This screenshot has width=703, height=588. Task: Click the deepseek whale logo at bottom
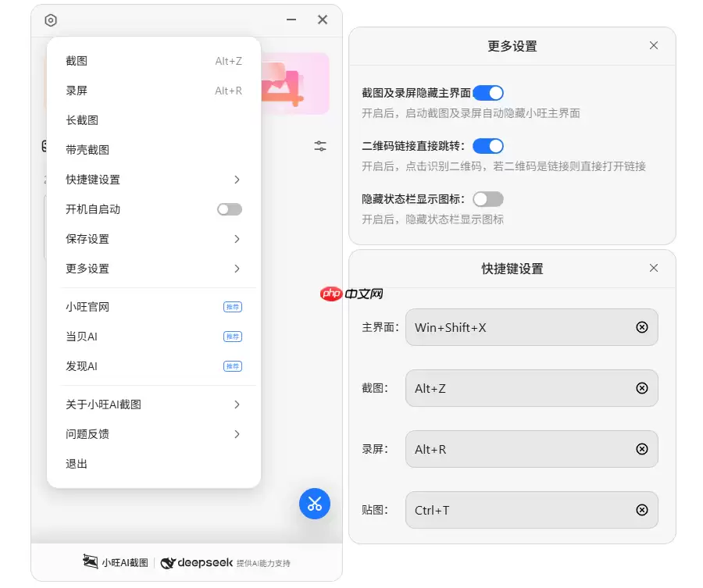click(169, 562)
